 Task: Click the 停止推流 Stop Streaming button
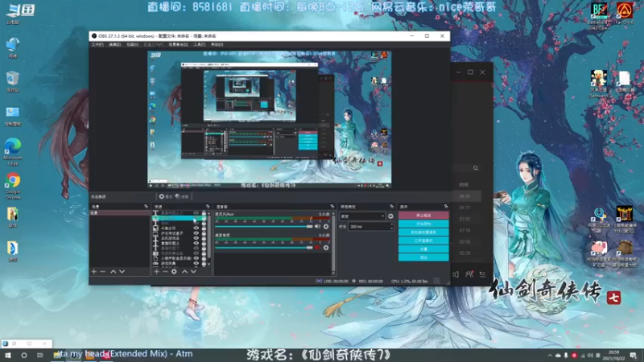pyautogui.click(x=423, y=216)
